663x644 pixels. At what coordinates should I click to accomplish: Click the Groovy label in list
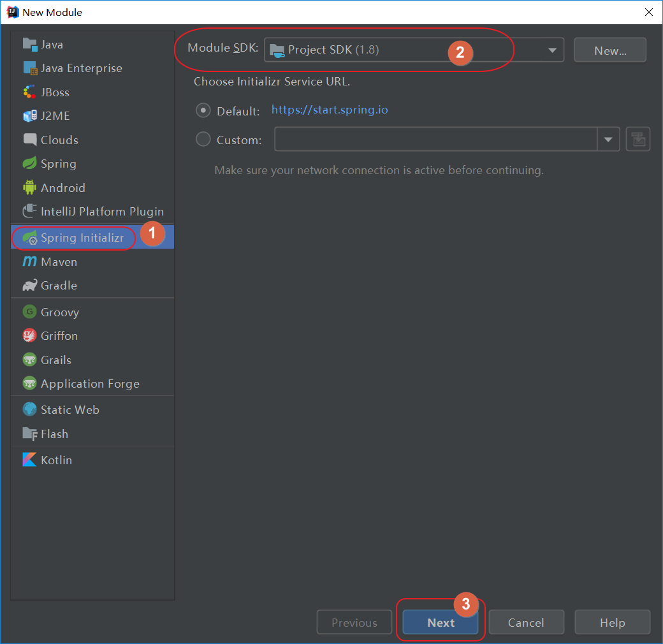tap(60, 312)
